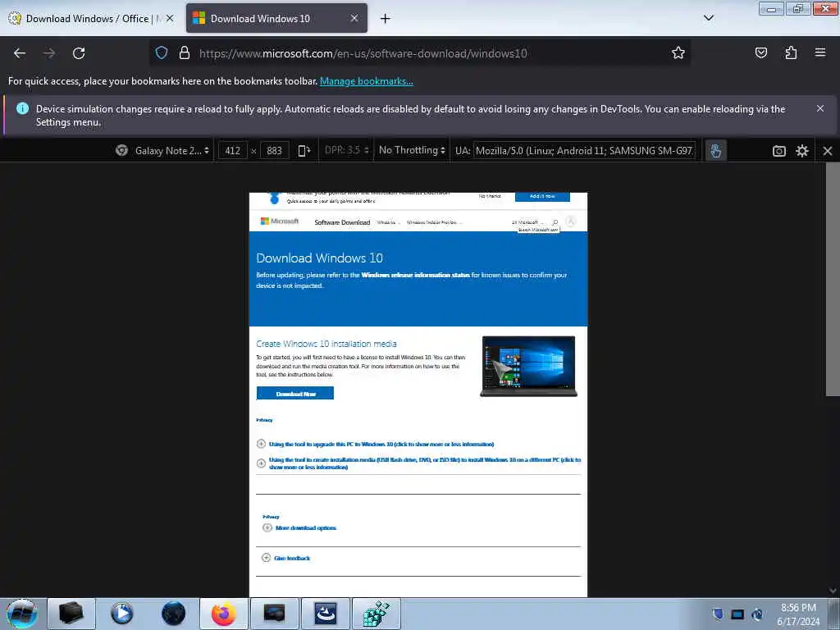Open Firefox from the taskbar

coord(223,614)
